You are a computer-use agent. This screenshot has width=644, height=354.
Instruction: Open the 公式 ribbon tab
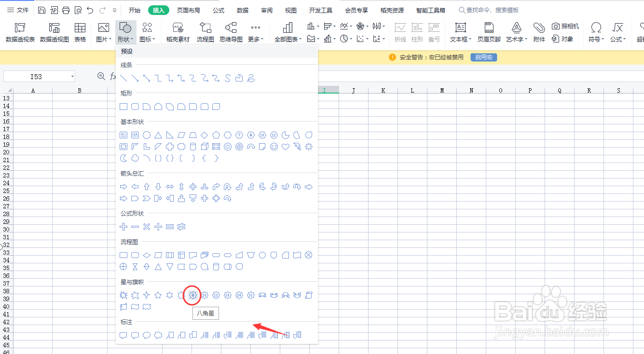[x=219, y=10]
